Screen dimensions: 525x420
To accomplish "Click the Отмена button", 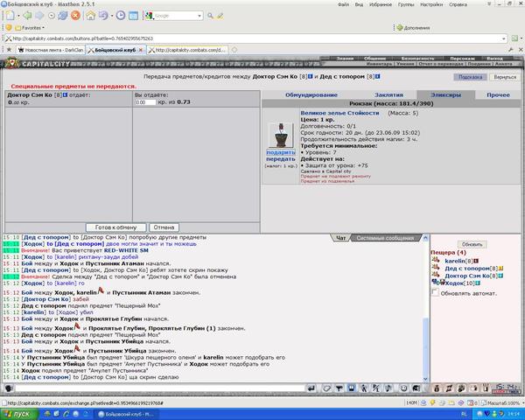I will (164, 227).
